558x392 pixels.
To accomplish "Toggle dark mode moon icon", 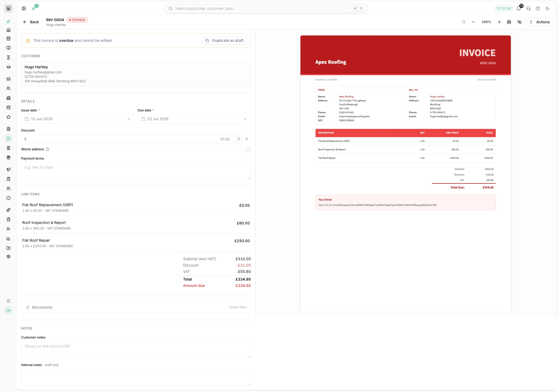I will (547, 8).
